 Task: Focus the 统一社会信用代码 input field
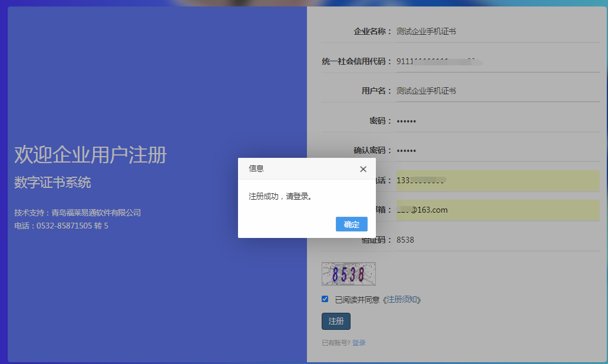click(x=497, y=62)
